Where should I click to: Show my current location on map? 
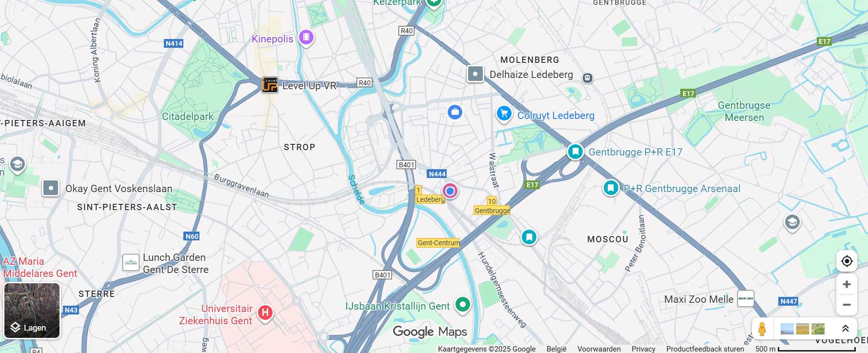847,261
